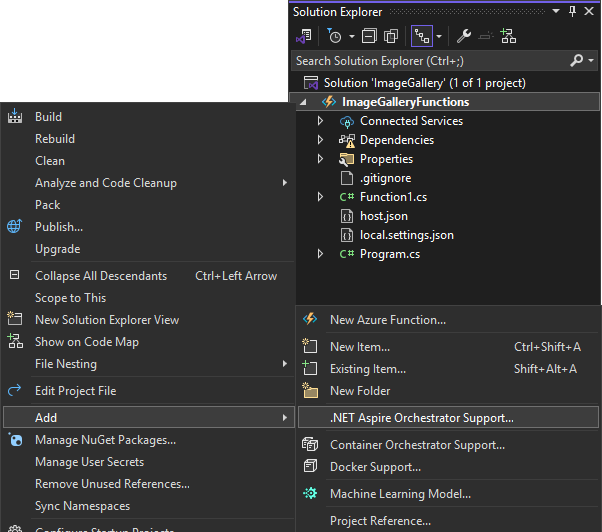The image size is (602, 532).
Task: Toggle the Track Active Item view button
Action: 421,36
